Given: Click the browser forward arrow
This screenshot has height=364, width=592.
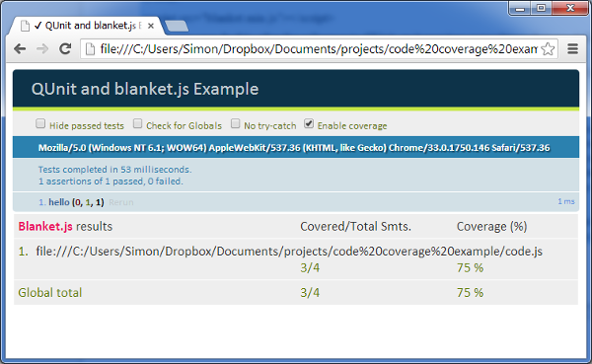Looking at the screenshot, I should pos(42,48).
